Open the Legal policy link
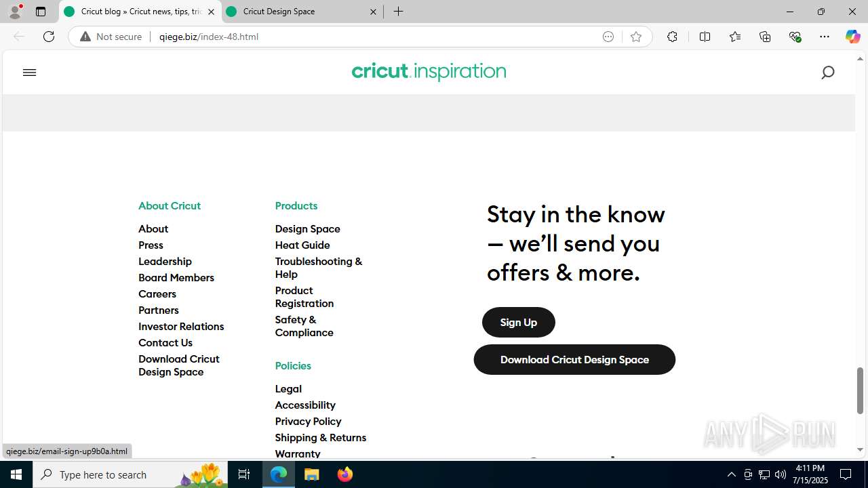 288,389
